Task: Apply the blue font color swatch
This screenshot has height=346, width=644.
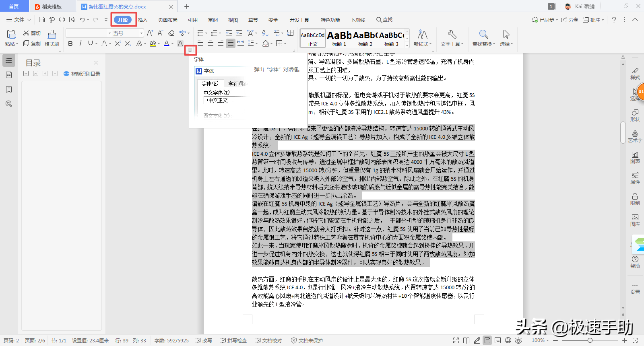Action: [167, 43]
